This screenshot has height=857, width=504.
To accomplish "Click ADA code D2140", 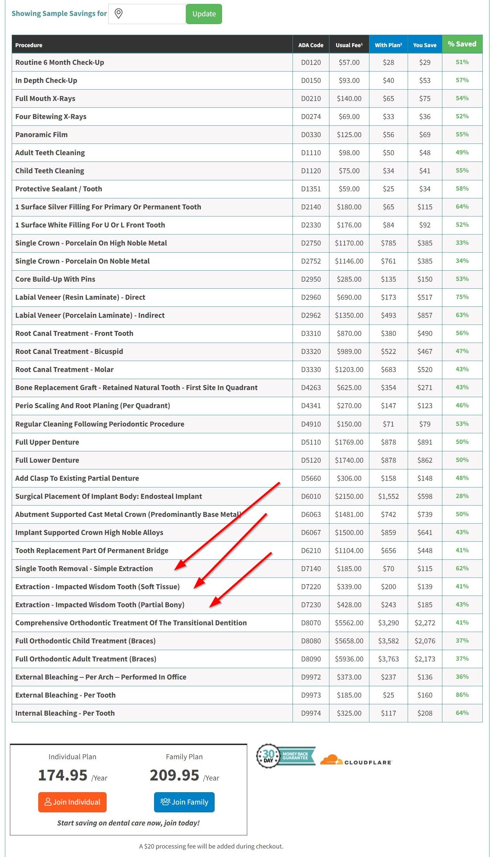I will pyautogui.click(x=311, y=207).
